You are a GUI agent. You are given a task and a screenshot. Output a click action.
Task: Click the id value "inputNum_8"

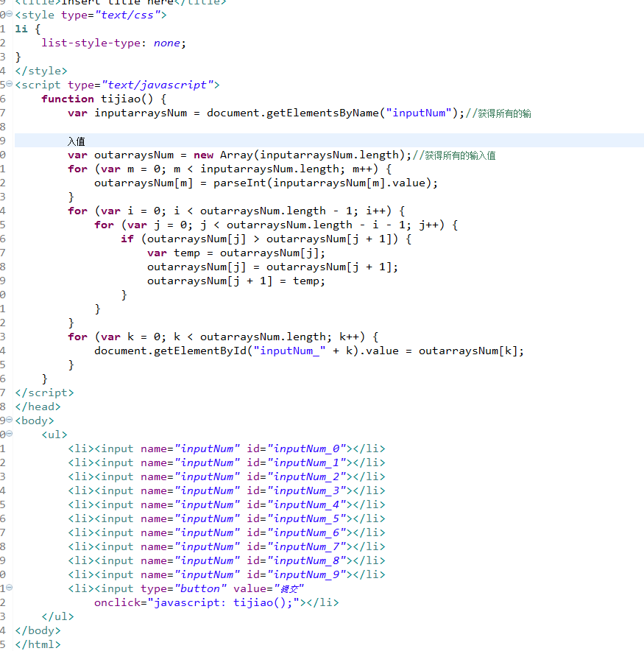point(307,561)
